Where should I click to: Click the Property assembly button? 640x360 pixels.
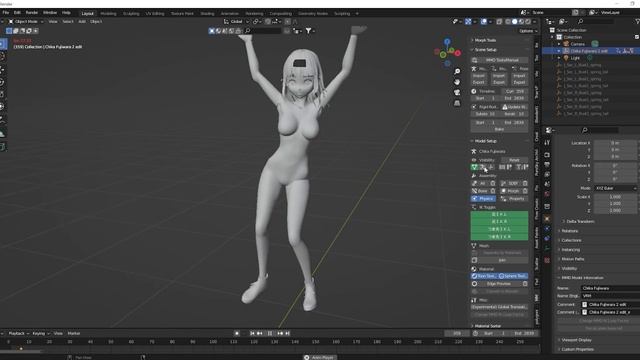(x=514, y=199)
